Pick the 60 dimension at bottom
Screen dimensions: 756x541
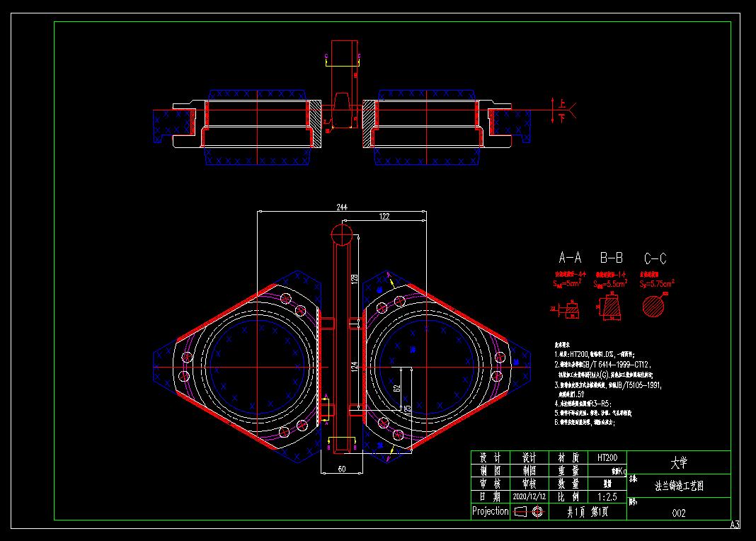(341, 469)
